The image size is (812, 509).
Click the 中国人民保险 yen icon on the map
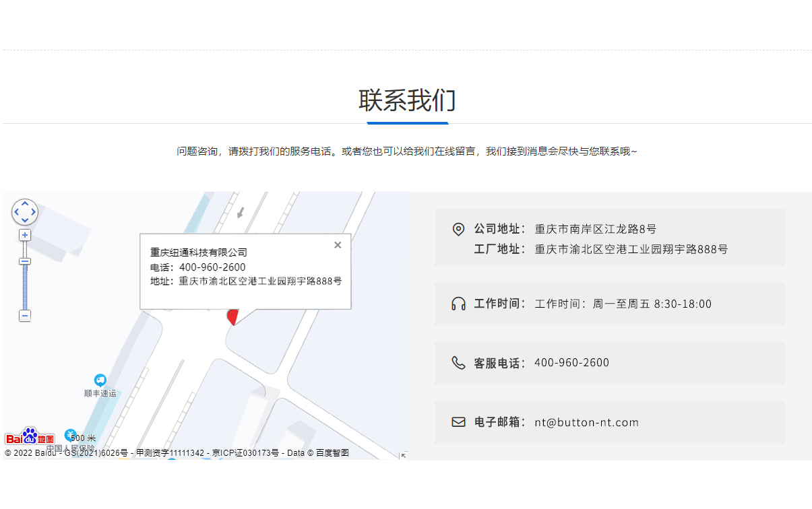tap(71, 435)
